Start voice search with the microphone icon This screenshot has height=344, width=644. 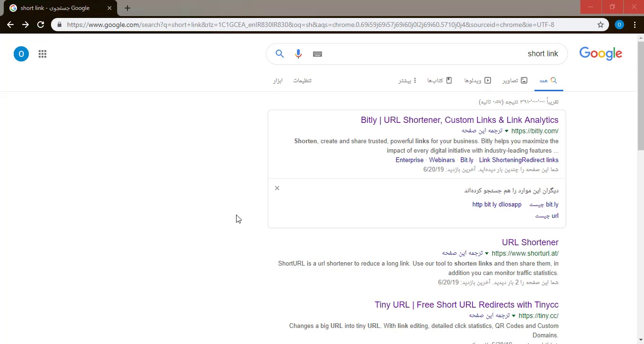coord(298,54)
